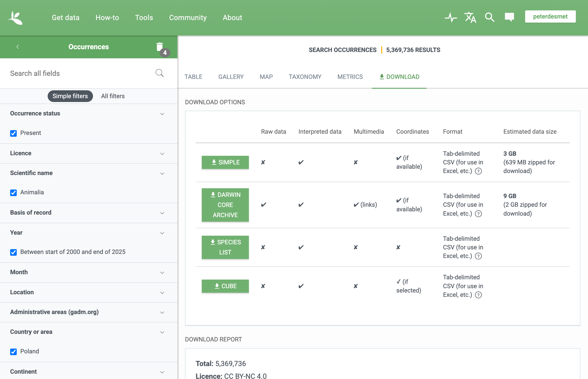Switch to the MAP tab
The width and height of the screenshot is (588, 379).
266,77
